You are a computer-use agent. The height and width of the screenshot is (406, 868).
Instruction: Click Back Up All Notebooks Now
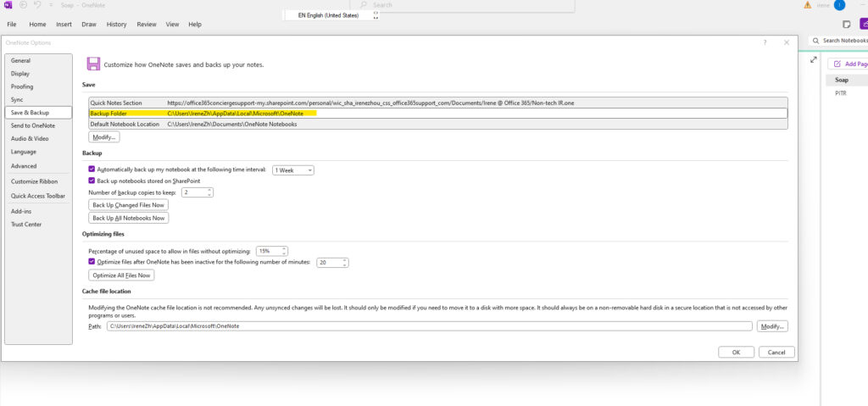[x=129, y=218]
